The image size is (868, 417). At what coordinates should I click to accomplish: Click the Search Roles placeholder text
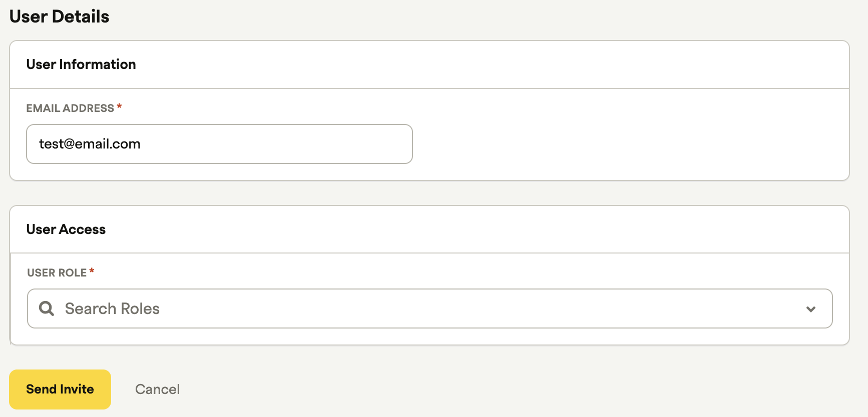point(112,308)
